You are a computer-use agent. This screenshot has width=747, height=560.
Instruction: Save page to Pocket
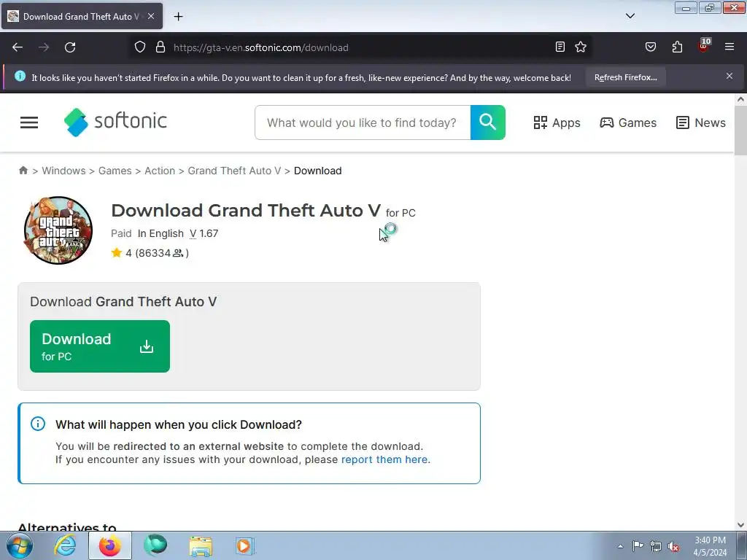(651, 47)
